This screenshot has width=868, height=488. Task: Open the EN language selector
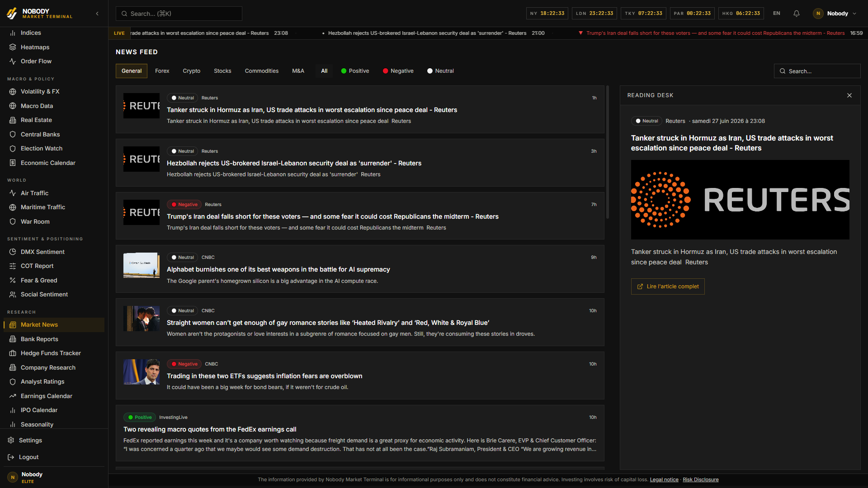[777, 14]
